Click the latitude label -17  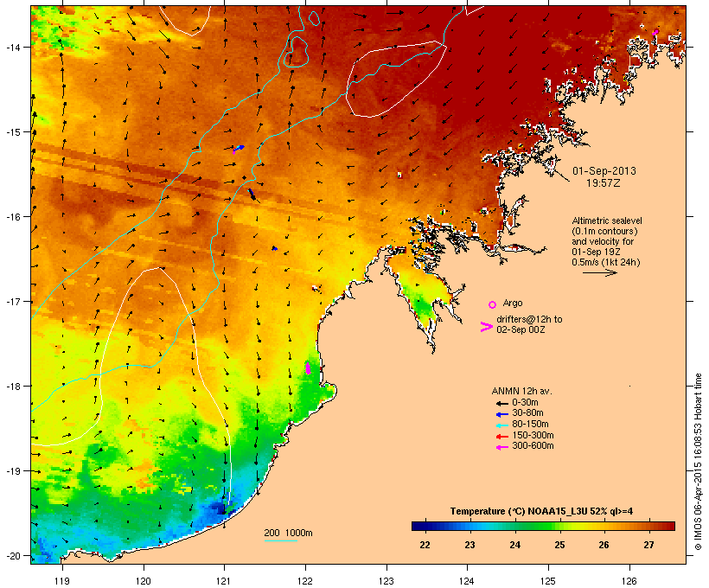pyautogui.click(x=13, y=301)
